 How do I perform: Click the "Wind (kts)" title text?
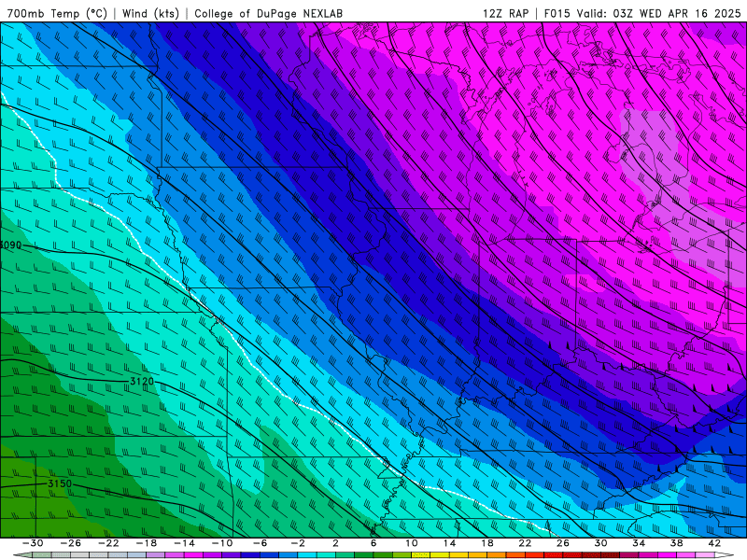(x=150, y=13)
